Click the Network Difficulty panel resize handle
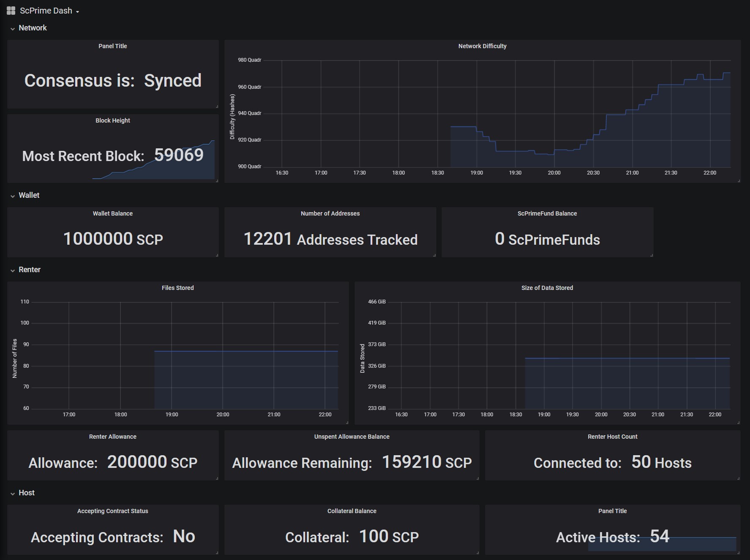Screen dimensions: 750x560 739,181
